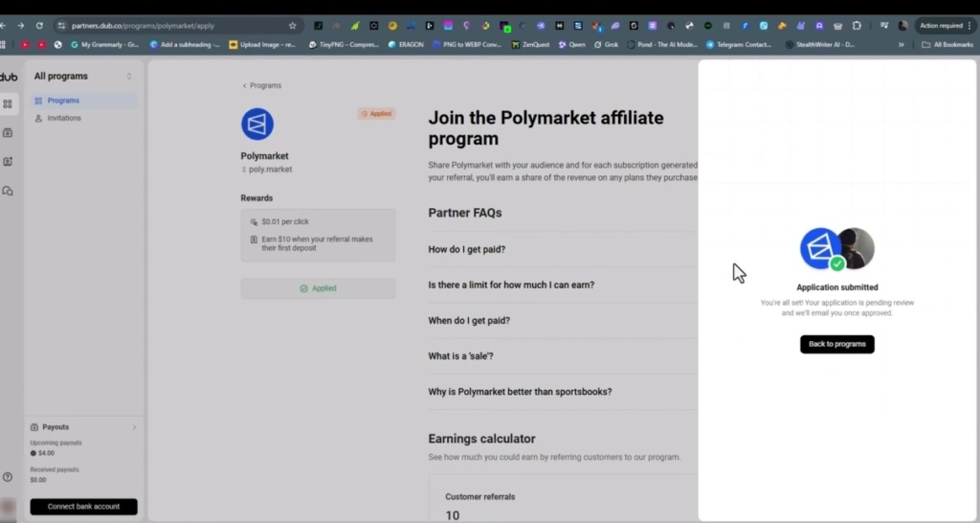The height and width of the screenshot is (523, 980).
Task: Open the messages chat icon in left rail
Action: click(x=8, y=192)
